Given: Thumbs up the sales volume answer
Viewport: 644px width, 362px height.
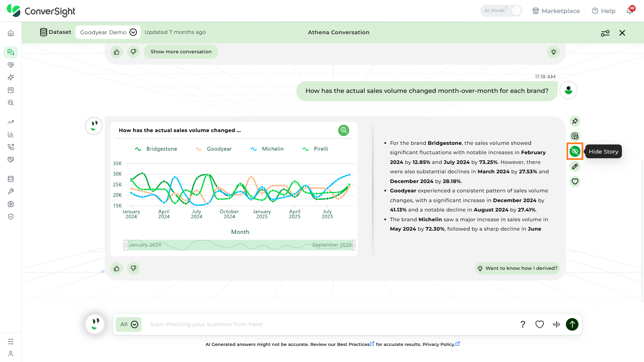Looking at the screenshot, I should [x=117, y=268].
